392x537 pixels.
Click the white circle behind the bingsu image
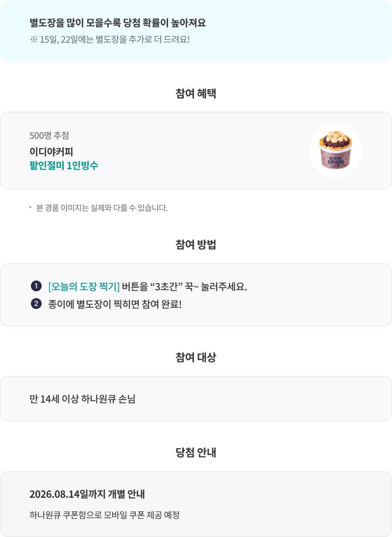point(336,151)
